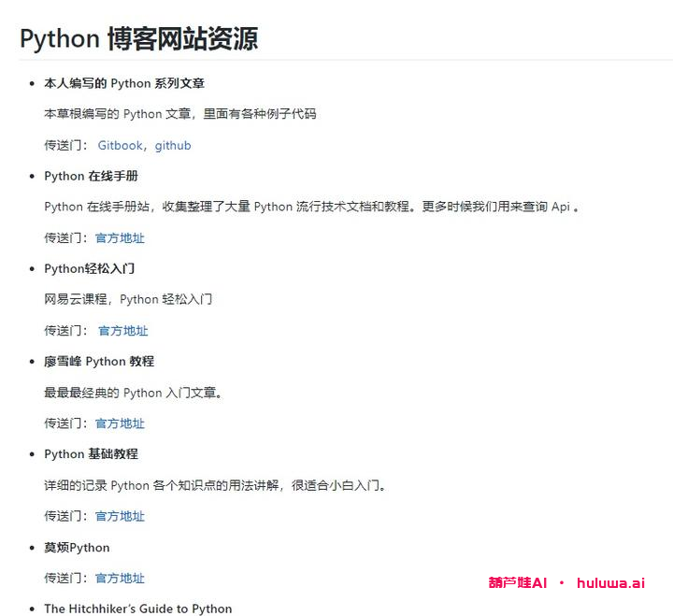Click the Python 在线手册 list title
This screenshot has width=673, height=616.
pos(91,176)
